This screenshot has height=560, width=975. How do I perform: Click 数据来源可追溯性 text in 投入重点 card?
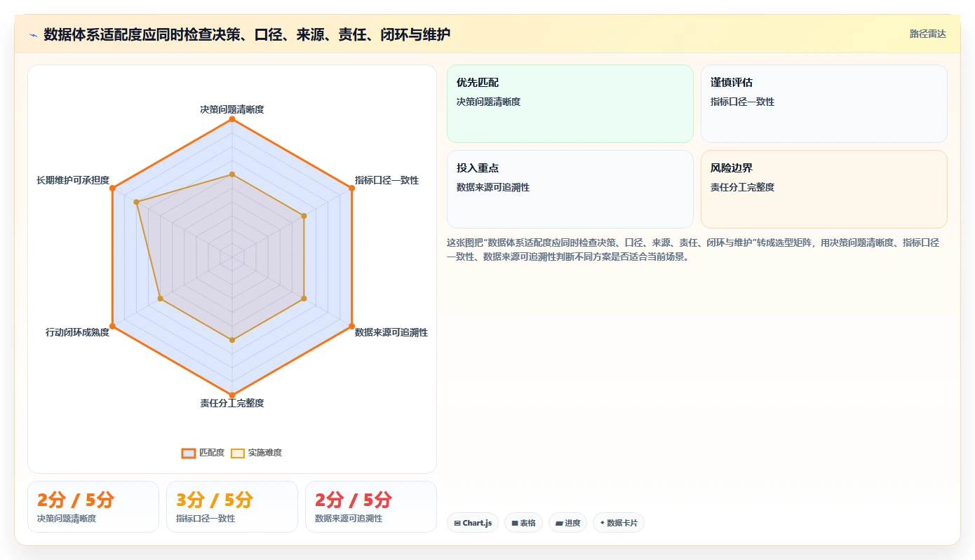coord(493,187)
